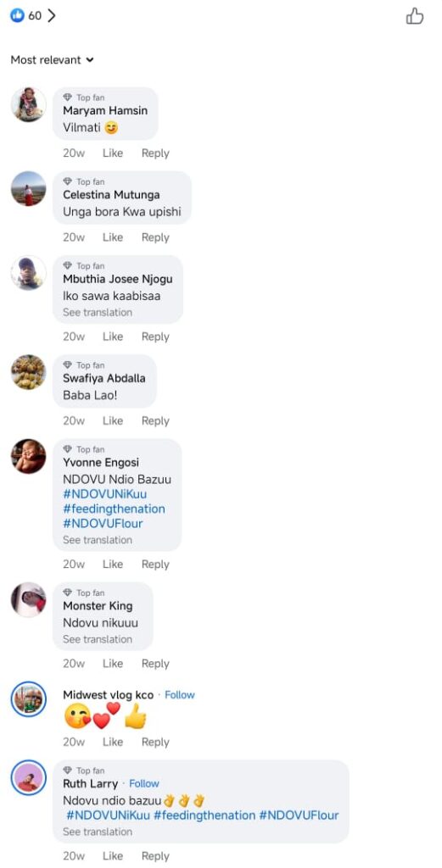The width and height of the screenshot is (442, 868).
Task: Like Monster King's Ndovu nikuuu comment
Action: pyautogui.click(x=113, y=663)
